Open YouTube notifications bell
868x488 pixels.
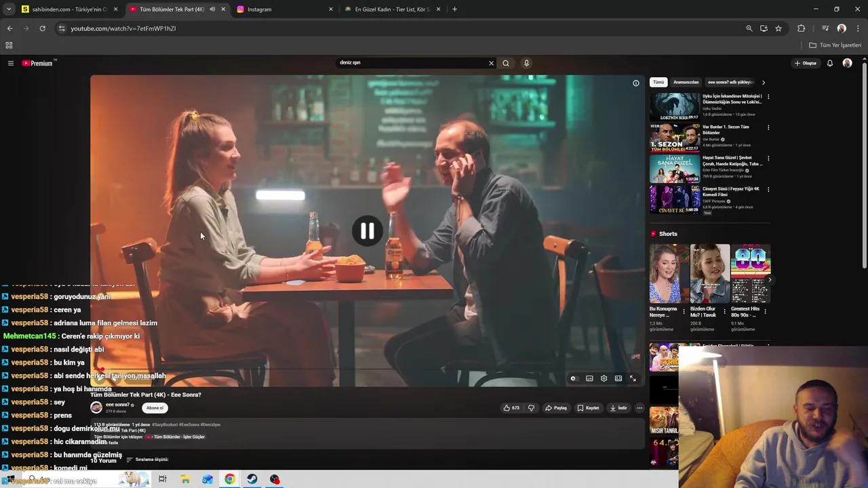click(x=830, y=63)
